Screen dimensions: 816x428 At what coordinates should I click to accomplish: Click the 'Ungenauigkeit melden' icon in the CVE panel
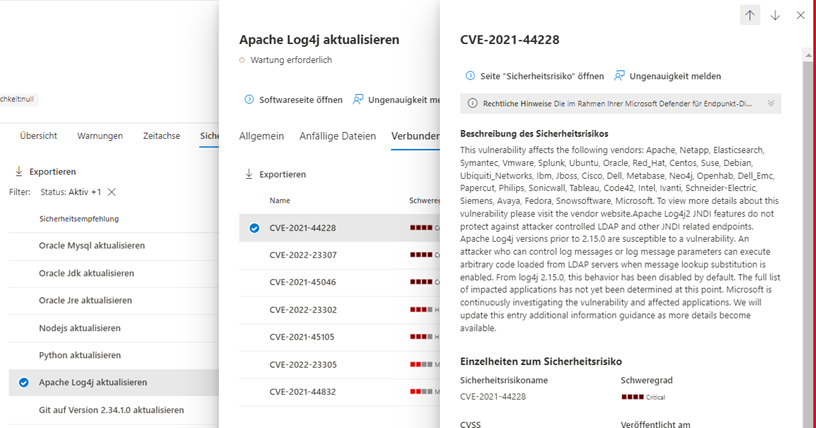(x=619, y=76)
